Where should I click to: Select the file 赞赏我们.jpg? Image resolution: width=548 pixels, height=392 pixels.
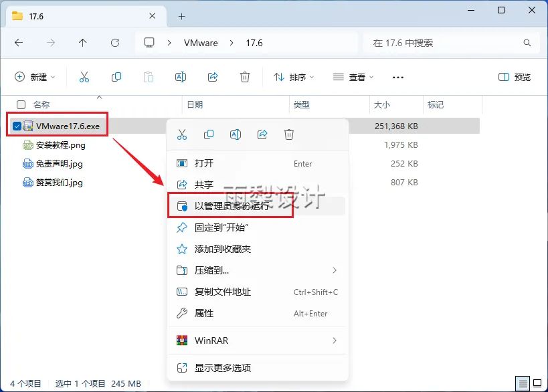pyautogui.click(x=60, y=183)
